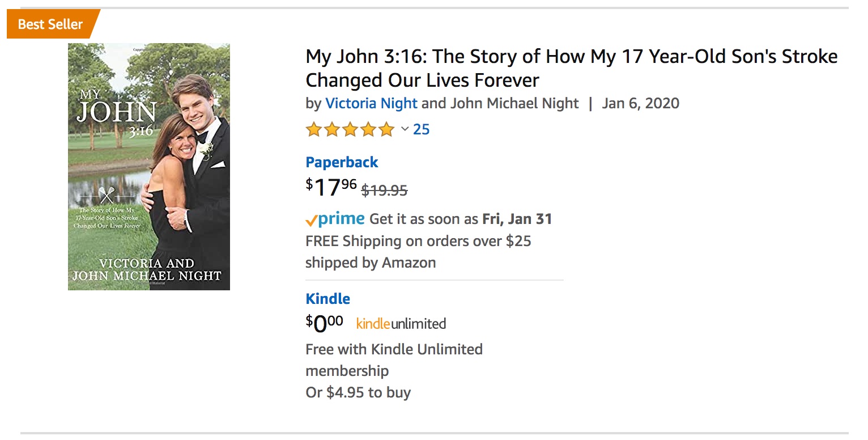Open the book title link My John 3:16
Screen dimensions: 868x440
[x=571, y=68]
